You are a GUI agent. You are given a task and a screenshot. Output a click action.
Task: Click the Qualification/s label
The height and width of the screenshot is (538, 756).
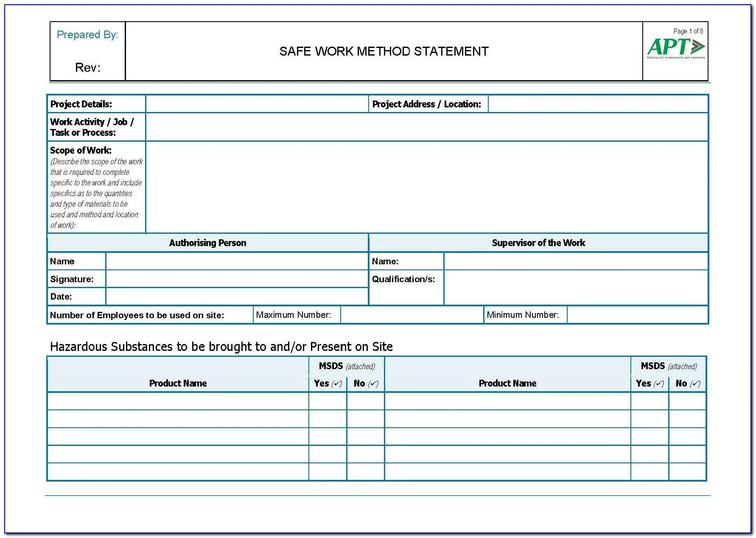tap(403, 279)
